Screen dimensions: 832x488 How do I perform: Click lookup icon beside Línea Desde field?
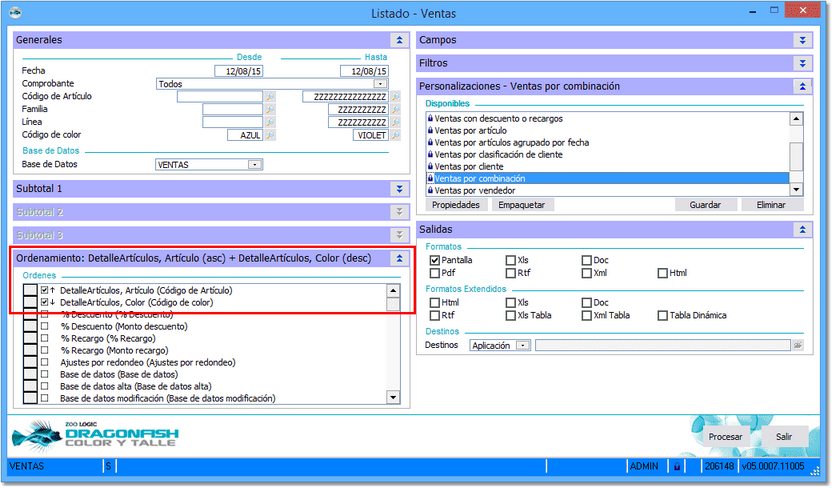click(269, 122)
